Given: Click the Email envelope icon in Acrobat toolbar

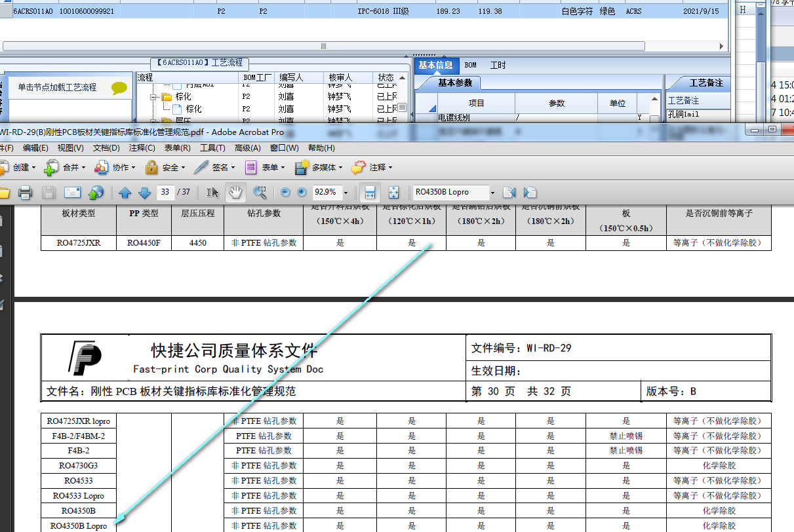Looking at the screenshot, I should point(72,192).
